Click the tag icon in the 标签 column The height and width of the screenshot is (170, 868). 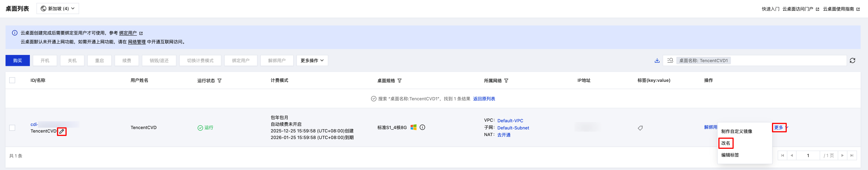(640, 128)
